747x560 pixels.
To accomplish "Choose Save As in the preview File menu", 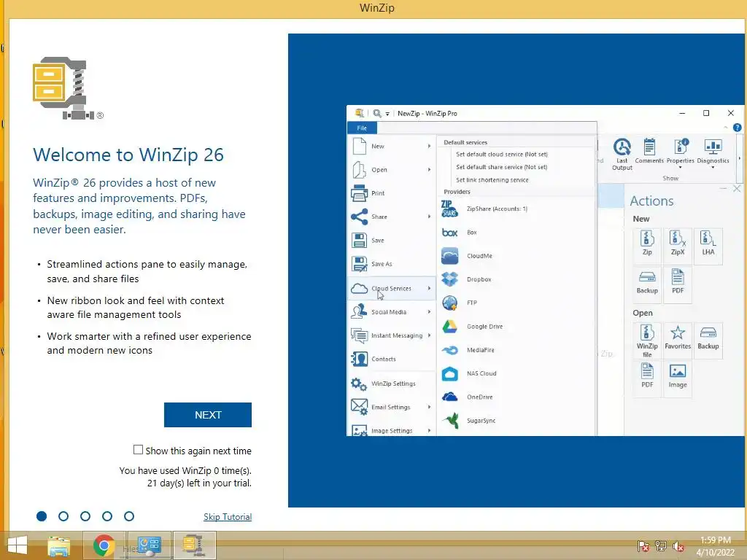I will (392, 264).
